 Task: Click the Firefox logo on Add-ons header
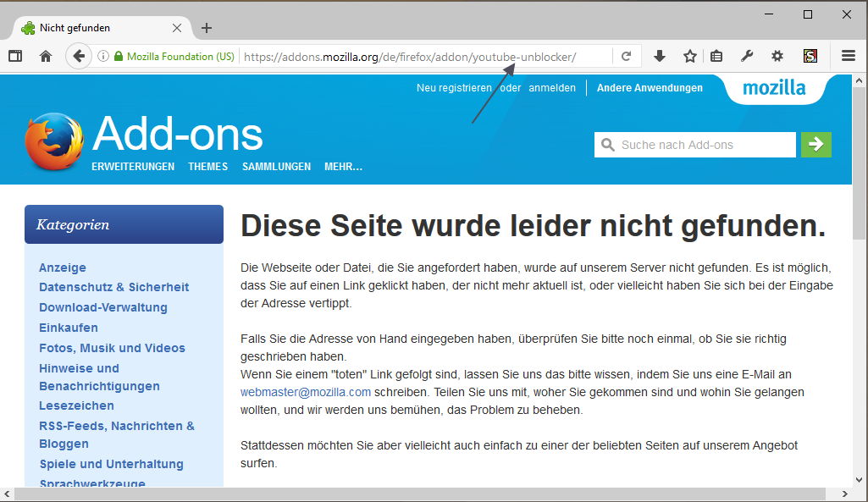click(54, 141)
